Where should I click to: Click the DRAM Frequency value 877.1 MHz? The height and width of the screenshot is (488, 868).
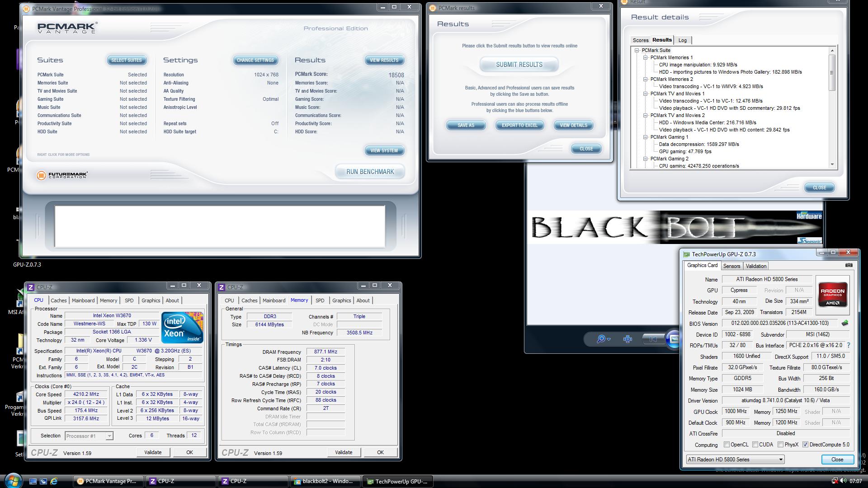click(x=325, y=352)
